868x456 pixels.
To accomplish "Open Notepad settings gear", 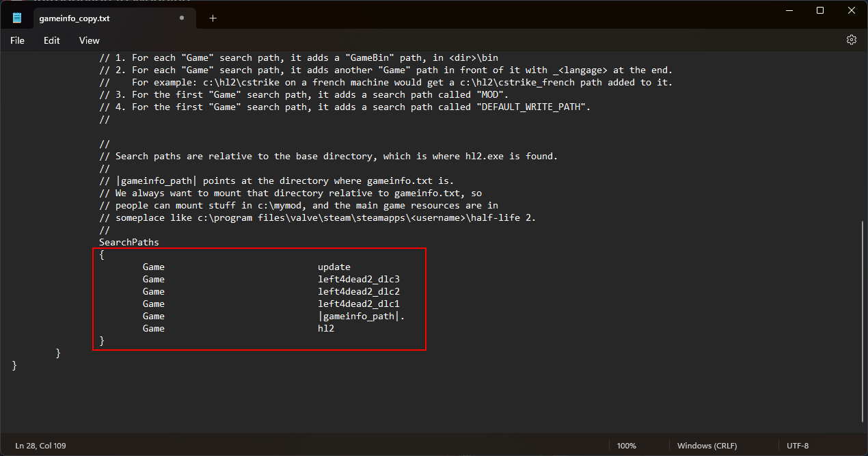I will point(852,40).
